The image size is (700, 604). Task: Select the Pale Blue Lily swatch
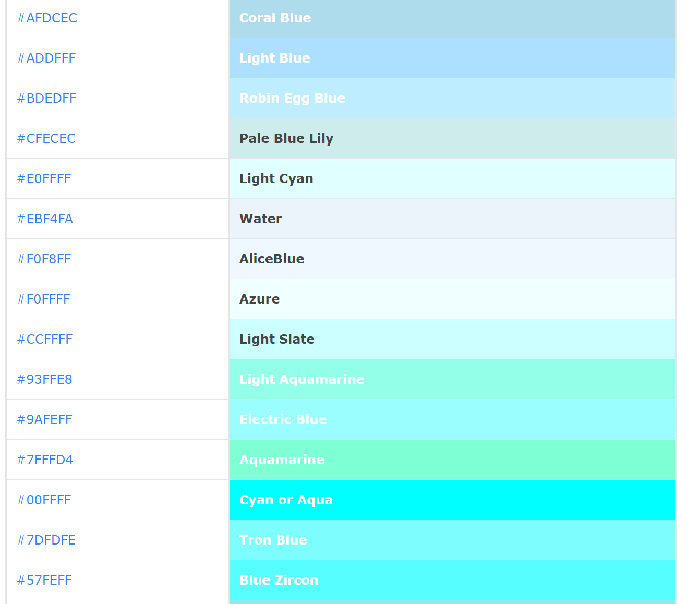pyautogui.click(x=452, y=139)
